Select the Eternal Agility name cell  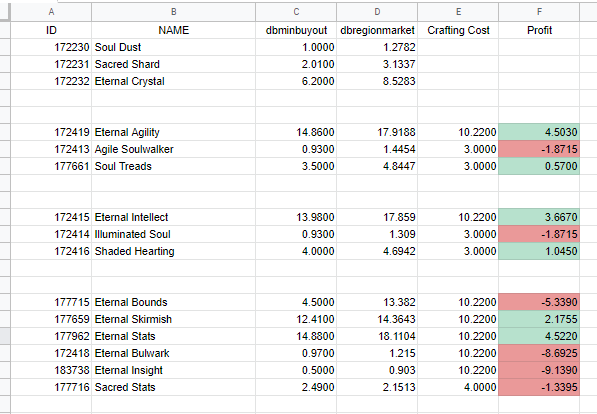173,132
